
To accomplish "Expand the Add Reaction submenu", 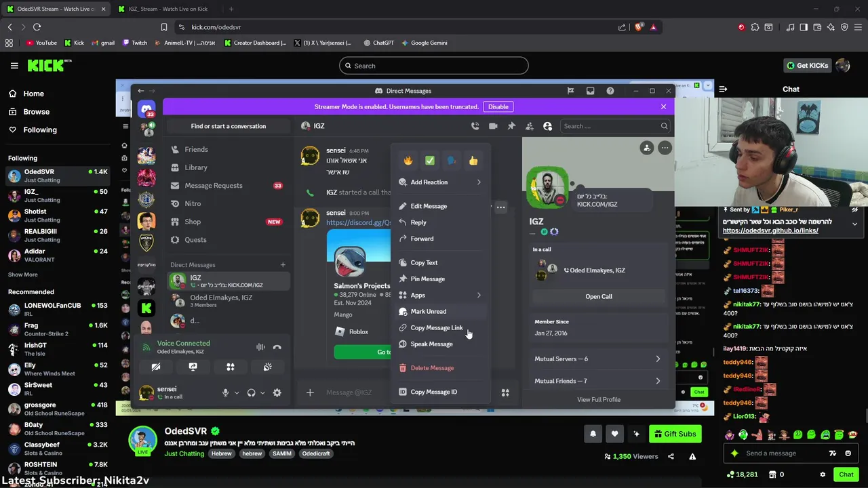I will click(x=439, y=182).
